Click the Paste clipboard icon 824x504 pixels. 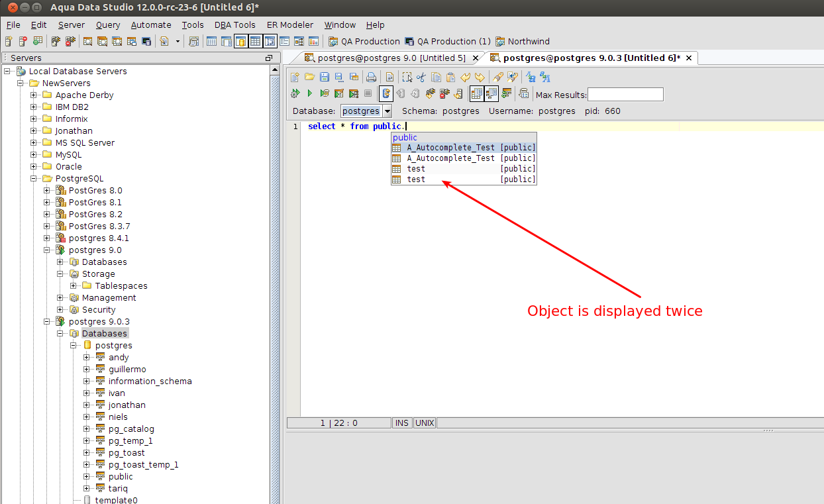click(450, 77)
